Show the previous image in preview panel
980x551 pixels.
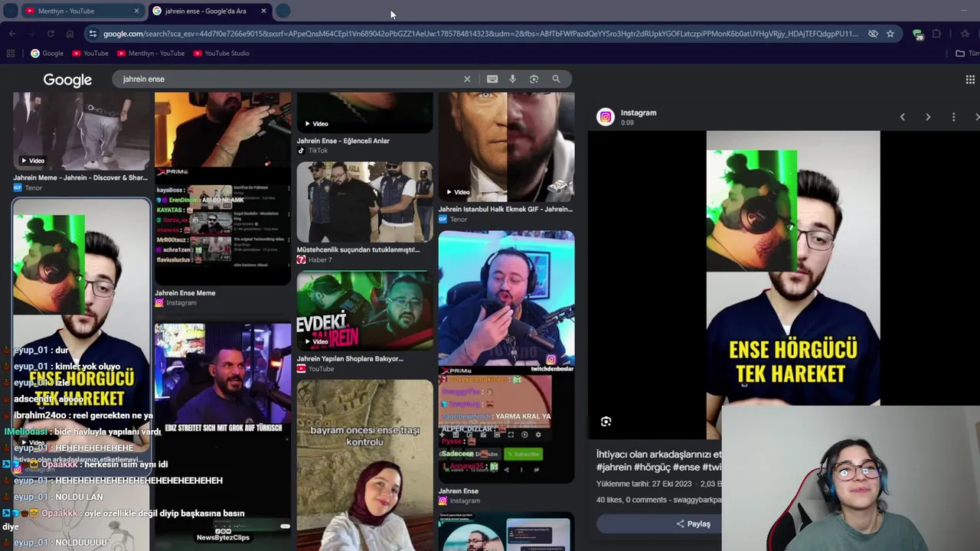[903, 117]
